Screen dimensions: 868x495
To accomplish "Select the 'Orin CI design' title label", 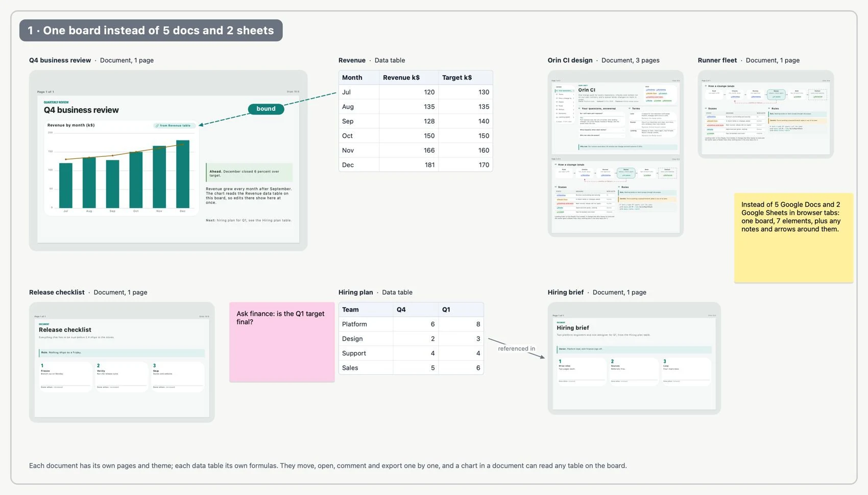I will [570, 60].
